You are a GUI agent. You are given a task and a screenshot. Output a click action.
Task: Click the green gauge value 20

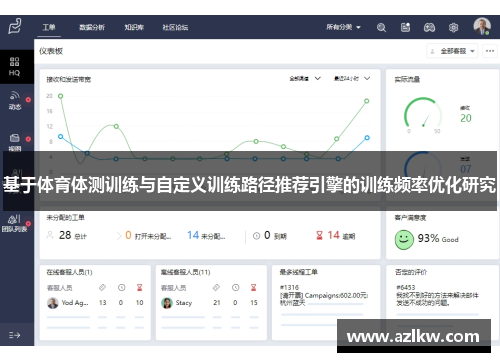[x=466, y=118]
